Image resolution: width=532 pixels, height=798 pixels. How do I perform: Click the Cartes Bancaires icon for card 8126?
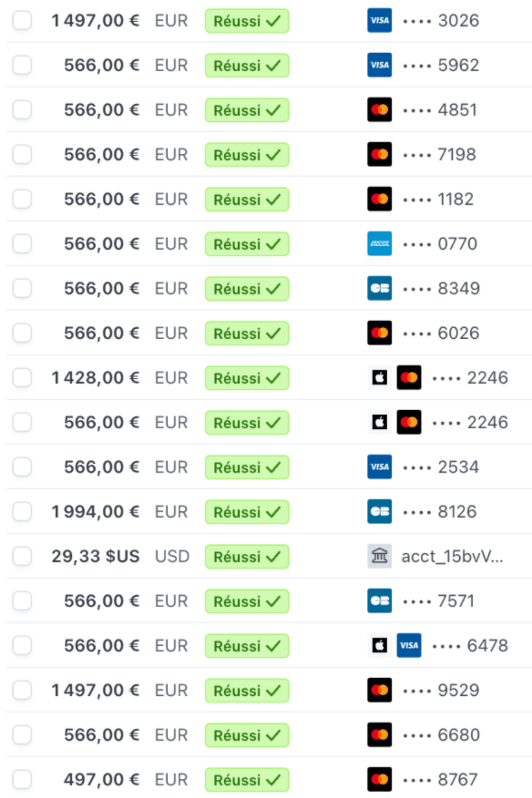pyautogui.click(x=379, y=512)
